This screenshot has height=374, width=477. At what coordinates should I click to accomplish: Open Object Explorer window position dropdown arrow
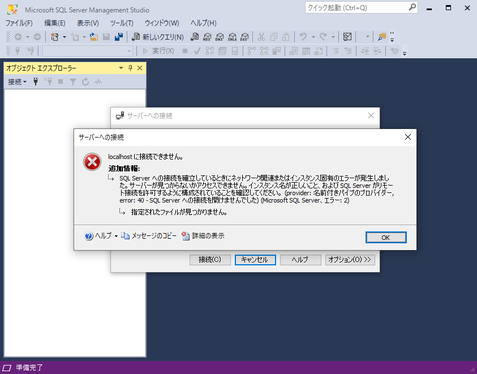pos(121,68)
